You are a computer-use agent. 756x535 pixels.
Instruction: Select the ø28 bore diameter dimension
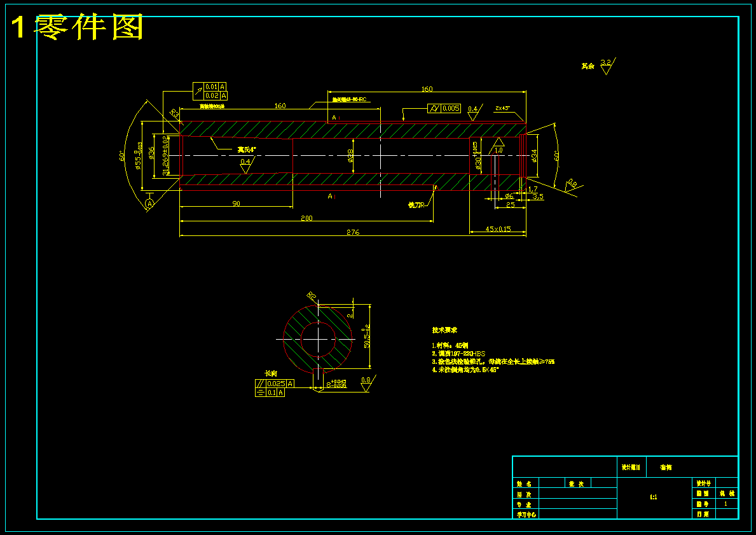click(x=350, y=155)
